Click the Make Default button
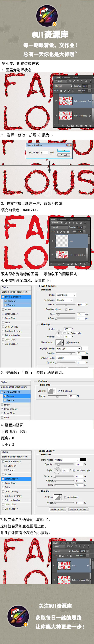Image resolution: width=94 pixels, height=644 pixels. (x=58, y=509)
